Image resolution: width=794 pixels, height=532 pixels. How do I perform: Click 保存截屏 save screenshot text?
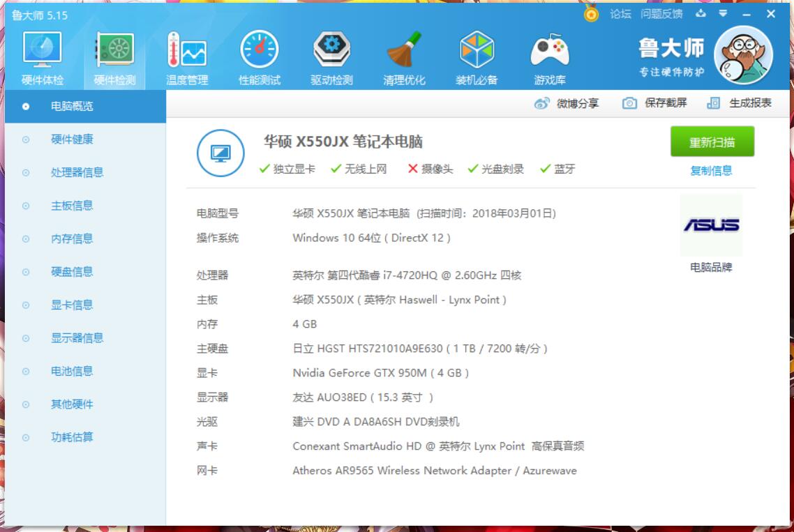pyautogui.click(x=666, y=103)
